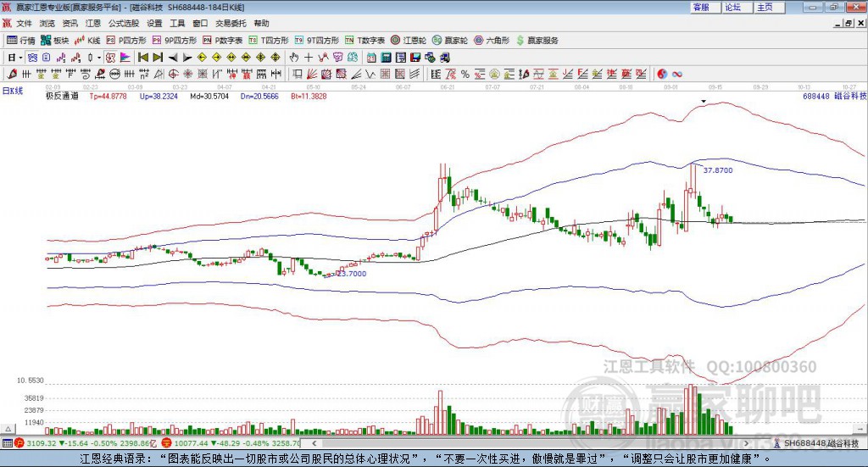Click SH688448 磁谷科技 status bar entry
The width and height of the screenshot is (868, 467).
tap(816, 443)
